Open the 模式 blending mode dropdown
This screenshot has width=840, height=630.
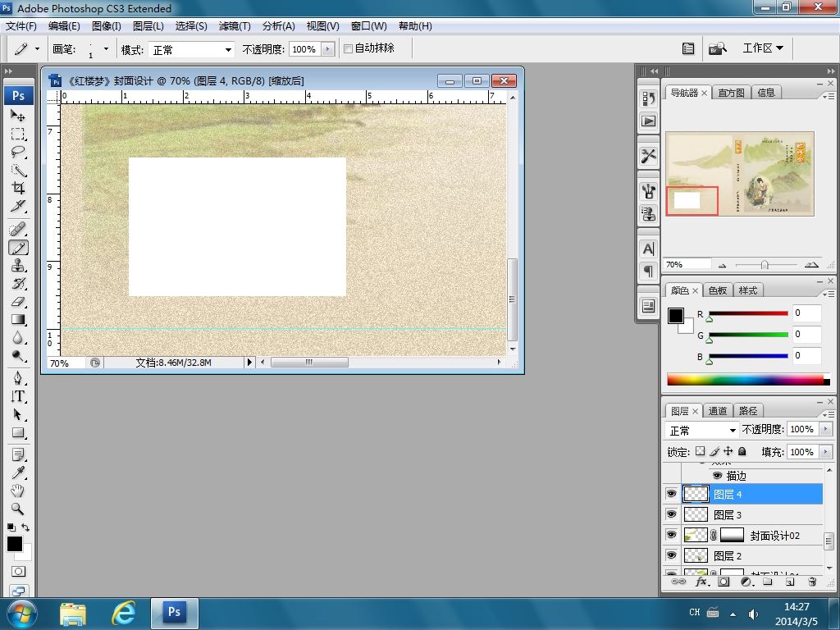coord(192,50)
